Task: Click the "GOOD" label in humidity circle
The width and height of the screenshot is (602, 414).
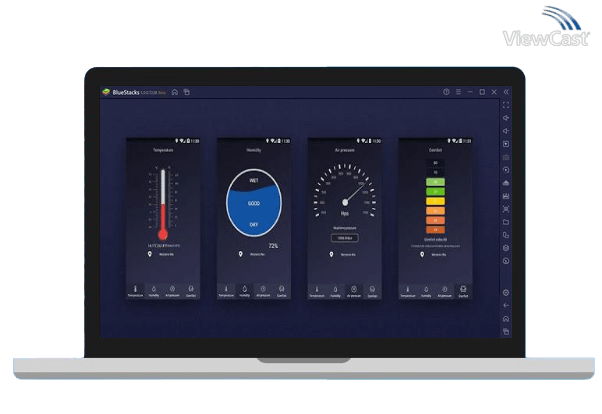Action: [254, 204]
